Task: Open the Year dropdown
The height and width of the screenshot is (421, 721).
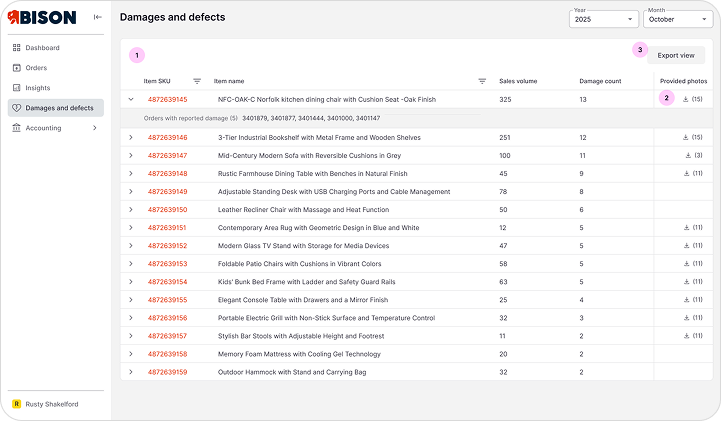Action: [x=604, y=19]
